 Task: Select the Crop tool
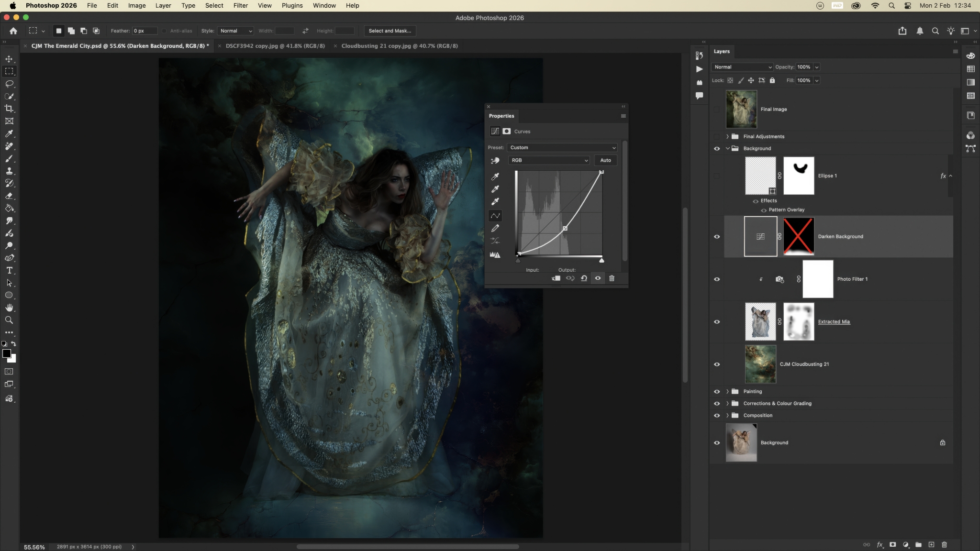click(9, 109)
